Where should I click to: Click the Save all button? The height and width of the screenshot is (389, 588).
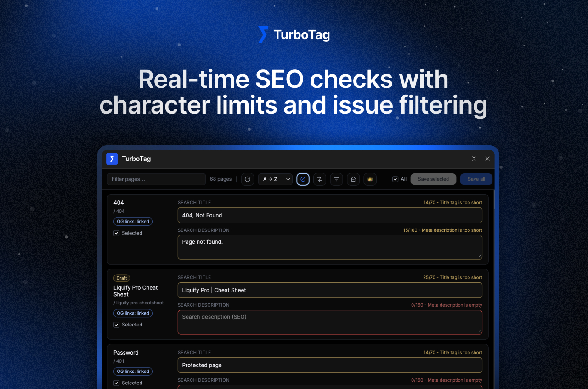[x=476, y=179]
